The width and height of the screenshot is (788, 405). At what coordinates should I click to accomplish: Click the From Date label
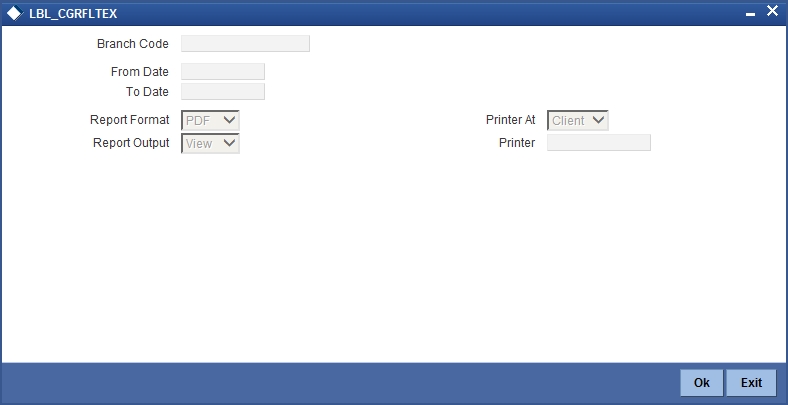tap(140, 72)
